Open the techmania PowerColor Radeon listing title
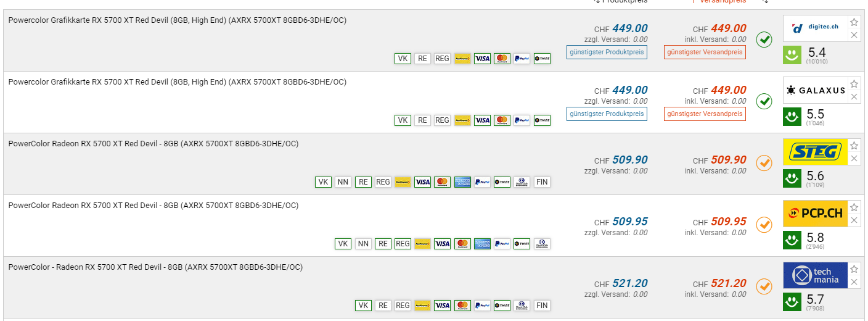 [155, 267]
